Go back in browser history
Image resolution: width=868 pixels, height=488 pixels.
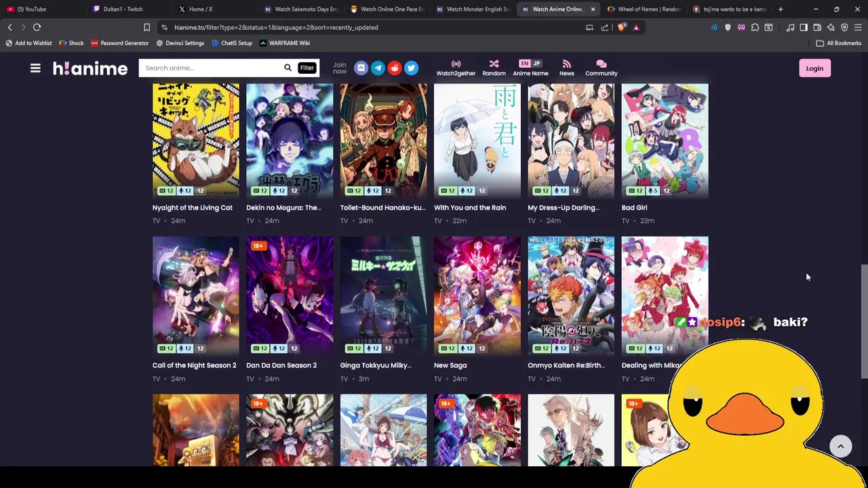(9, 27)
